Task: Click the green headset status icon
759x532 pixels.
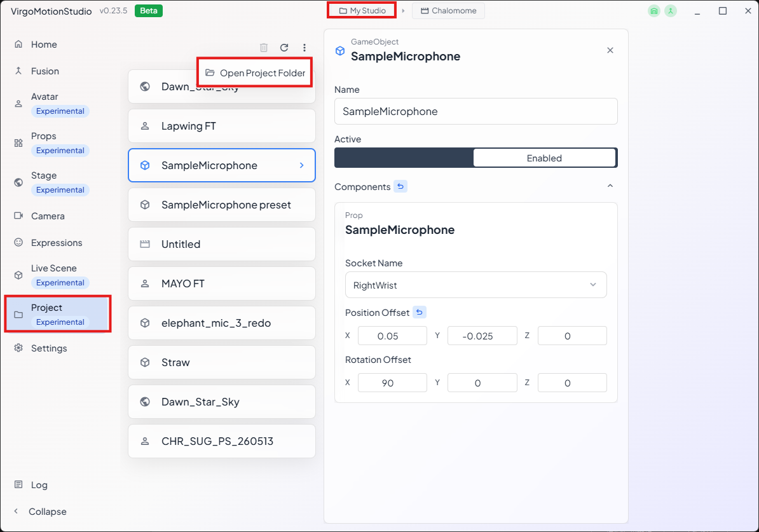Action: (654, 11)
